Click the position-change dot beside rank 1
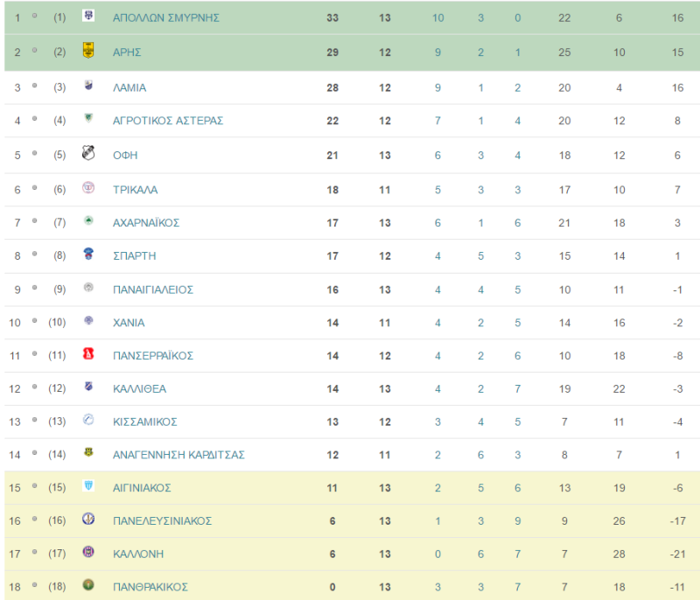The width and height of the screenshot is (700, 600). tap(34, 16)
